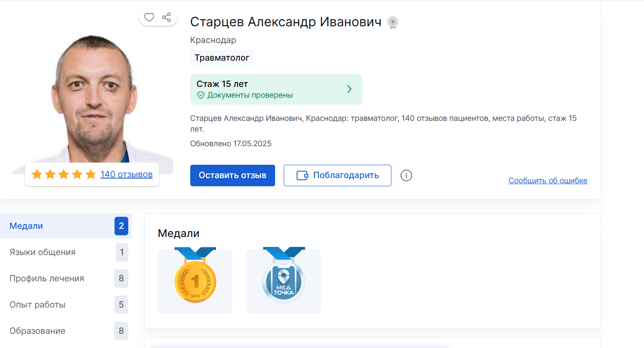Open reviews via 140 отзывов link
This screenshot has height=348, width=644.
[x=127, y=174]
